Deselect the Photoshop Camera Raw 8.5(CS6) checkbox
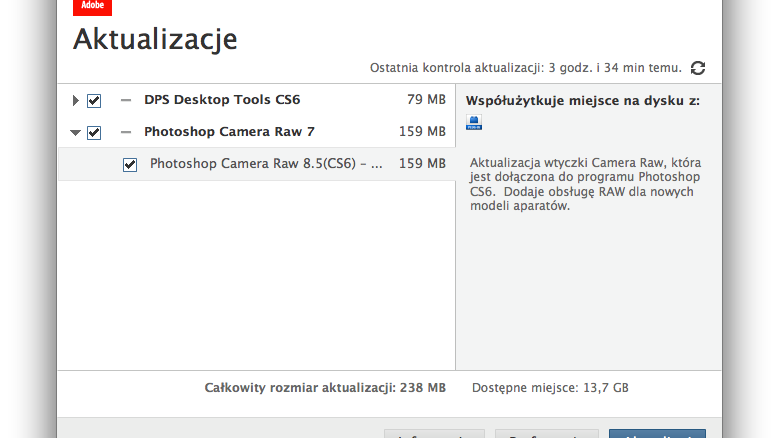Image resolution: width=779 pixels, height=438 pixels. (130, 164)
